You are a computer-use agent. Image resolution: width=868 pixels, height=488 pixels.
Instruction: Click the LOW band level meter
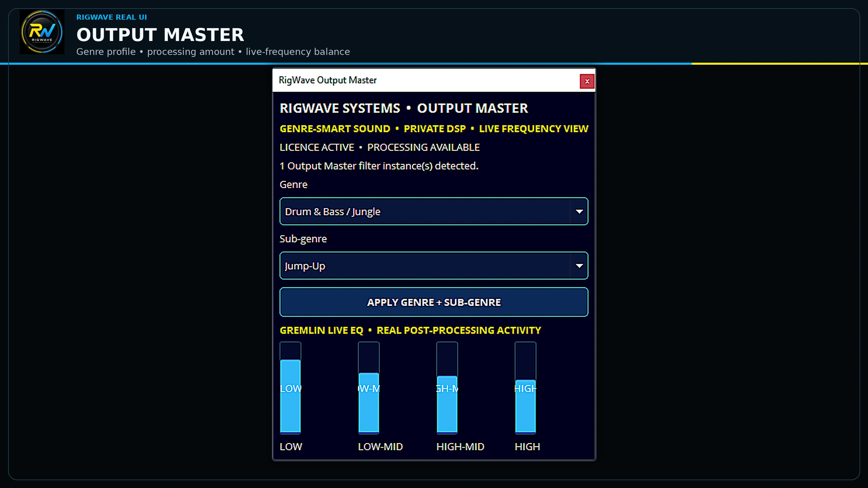[x=290, y=388]
